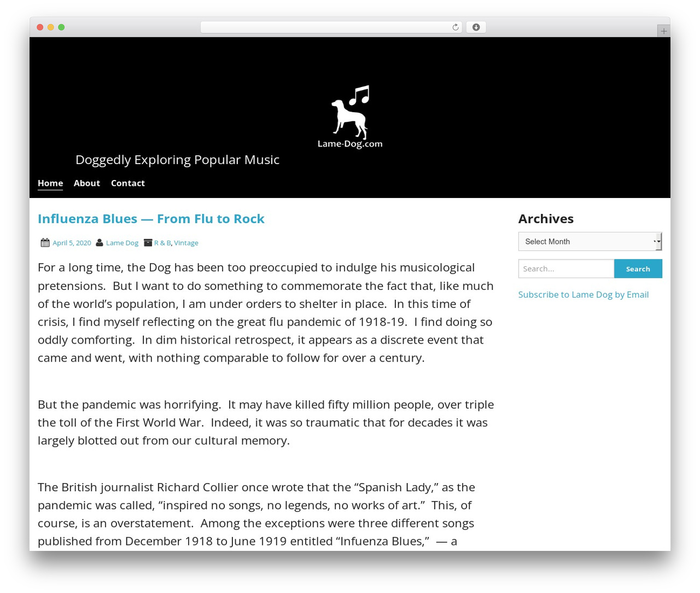Image resolution: width=700 pixels, height=593 pixels.
Task: Click the tagline Doggedly Exploring Popular Music
Action: [x=177, y=160]
